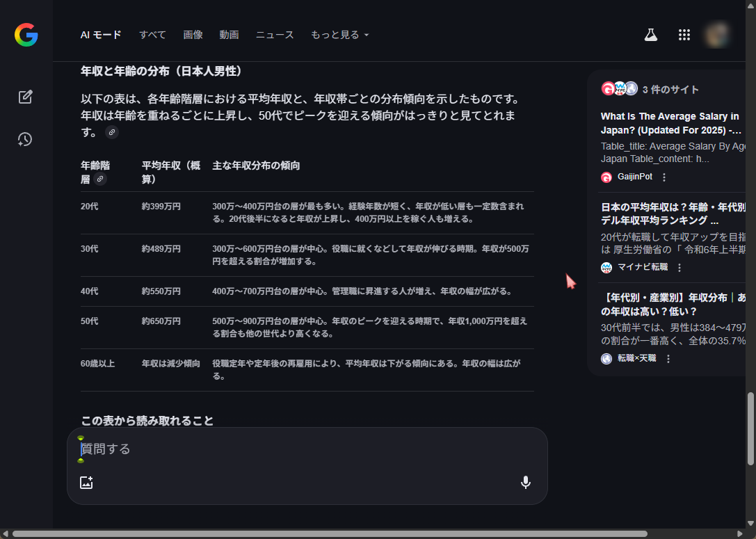The width and height of the screenshot is (756, 539).
Task: Open the Google apps grid
Action: 684,35
